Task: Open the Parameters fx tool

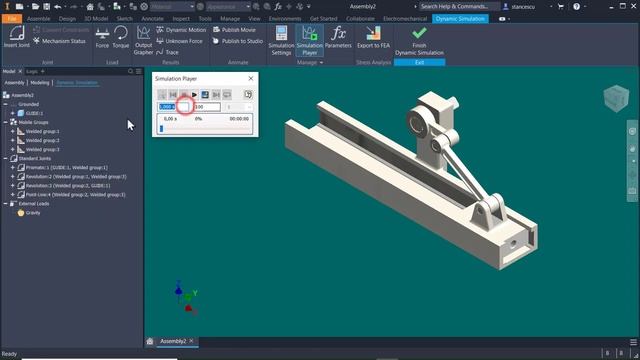Action: (338, 37)
